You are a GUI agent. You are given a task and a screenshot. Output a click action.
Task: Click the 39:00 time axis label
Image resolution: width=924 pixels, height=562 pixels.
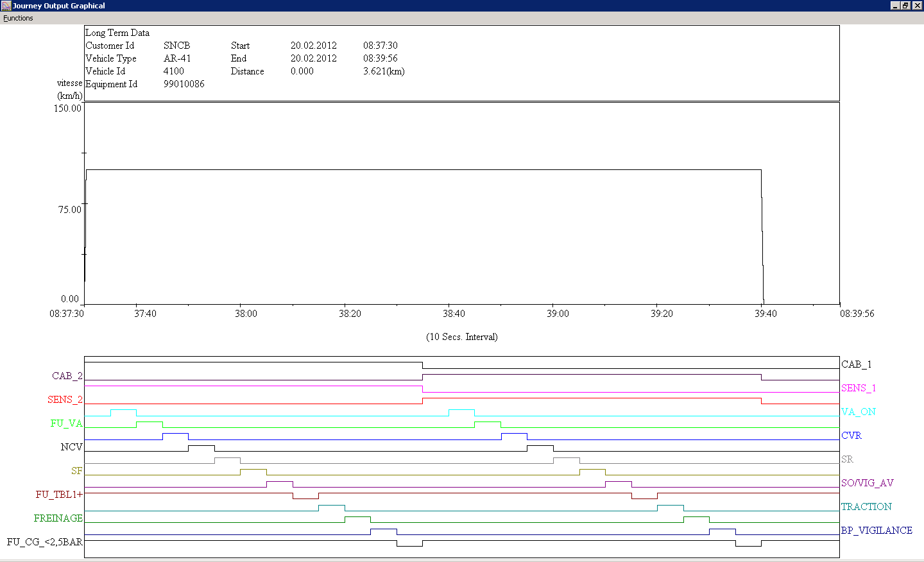point(558,314)
